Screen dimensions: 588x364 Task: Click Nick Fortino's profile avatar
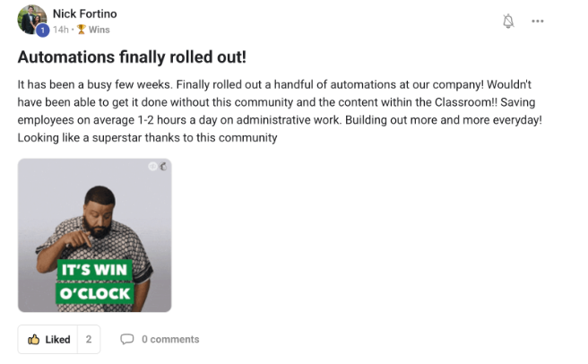click(x=32, y=20)
